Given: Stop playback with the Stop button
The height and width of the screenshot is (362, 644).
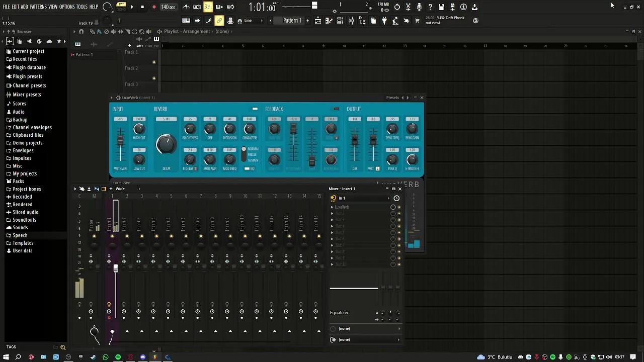Looking at the screenshot, I should point(142,7).
